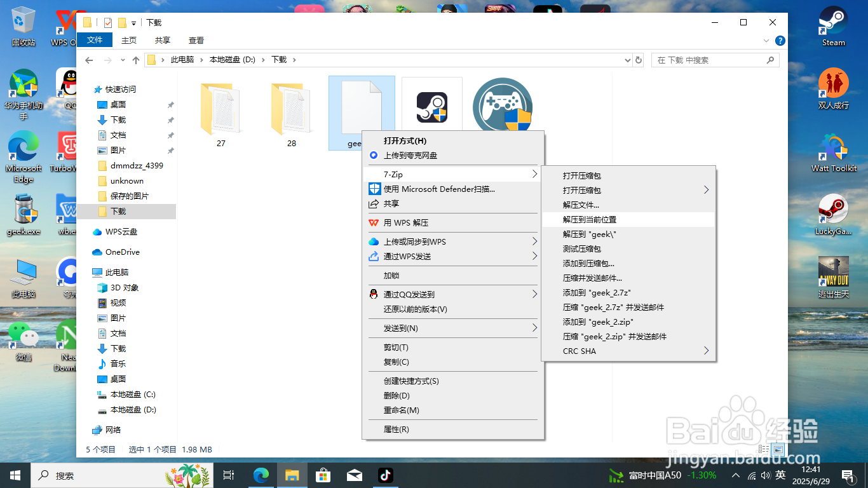
Task: Expand the CRC SHA submenu
Action: (x=628, y=351)
